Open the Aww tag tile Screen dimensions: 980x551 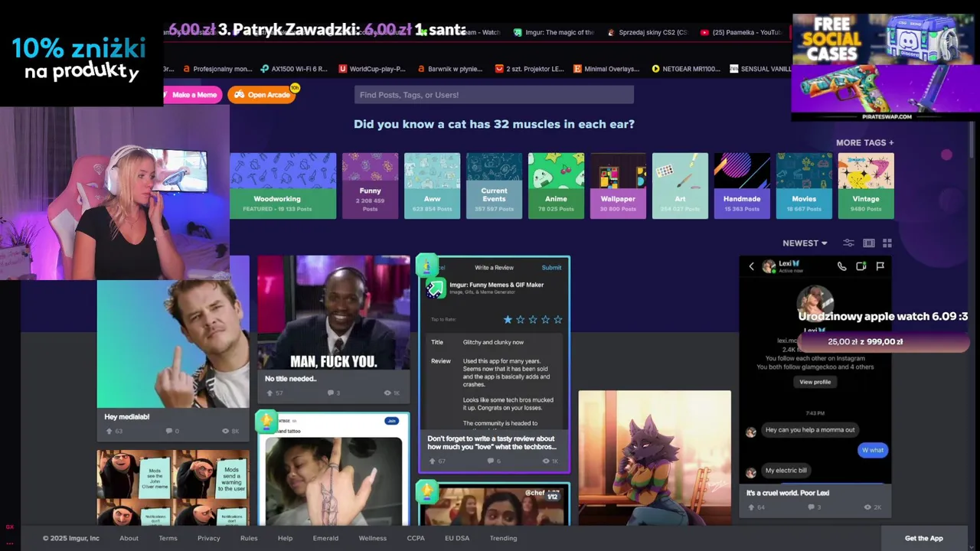click(x=432, y=186)
